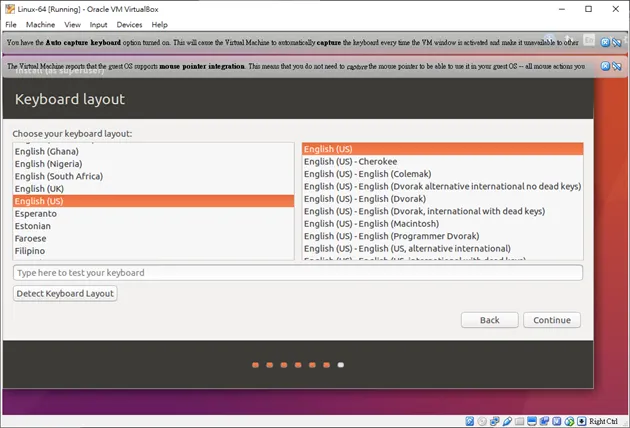
Task: Suppress future Auto capture keyboard messages icon
Action: (x=617, y=42)
